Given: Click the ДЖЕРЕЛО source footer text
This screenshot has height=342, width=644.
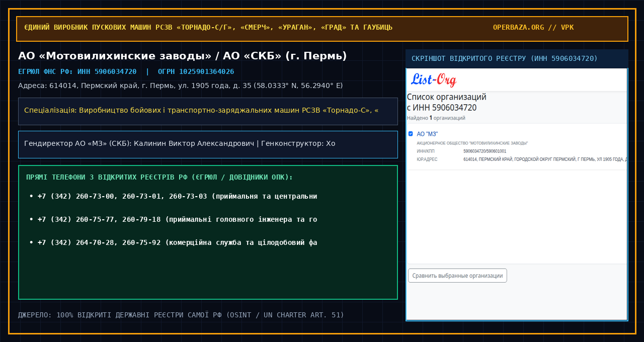Looking at the screenshot, I should [x=181, y=315].
